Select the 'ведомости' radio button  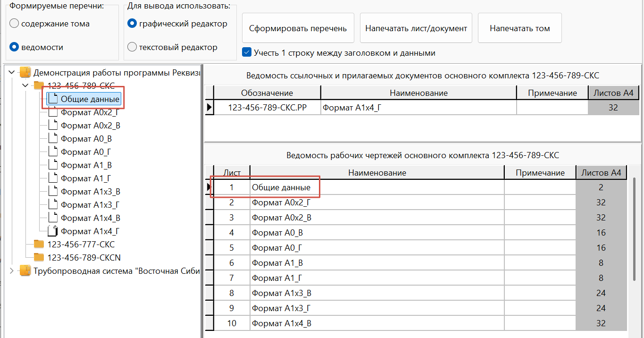pos(15,47)
